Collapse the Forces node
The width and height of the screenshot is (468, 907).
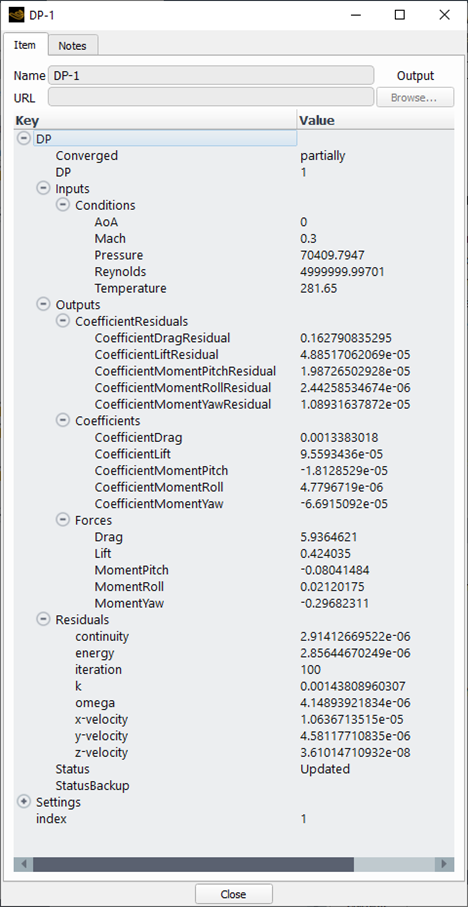click(63, 521)
